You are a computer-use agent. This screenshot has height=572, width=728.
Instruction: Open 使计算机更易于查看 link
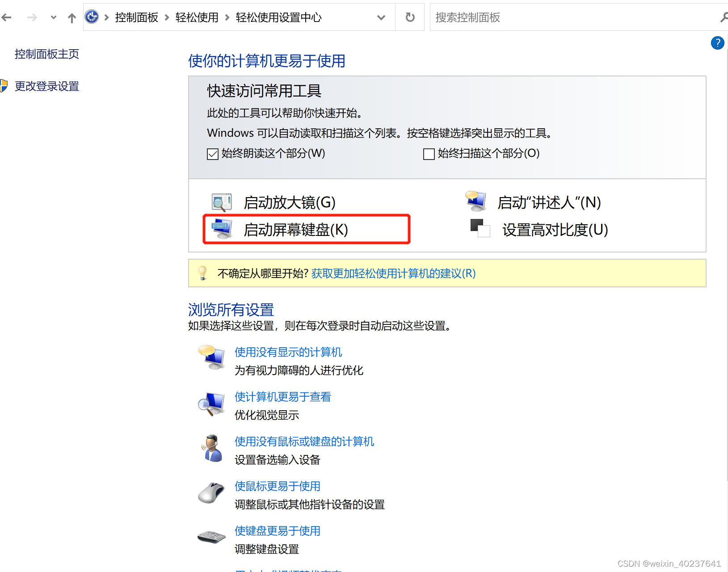283,397
